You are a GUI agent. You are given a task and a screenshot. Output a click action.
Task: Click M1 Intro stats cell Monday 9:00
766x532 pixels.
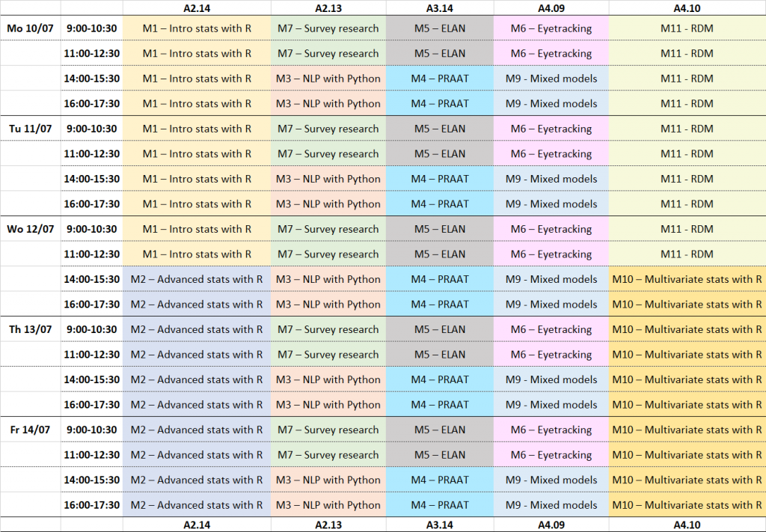click(197, 28)
